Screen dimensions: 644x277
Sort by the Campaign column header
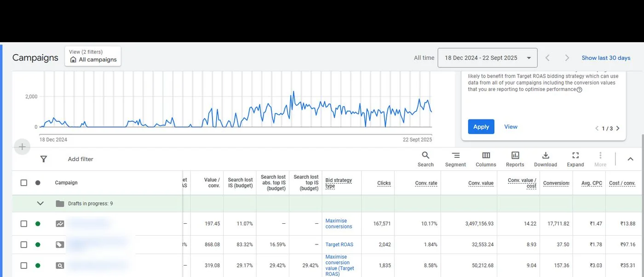point(66,183)
